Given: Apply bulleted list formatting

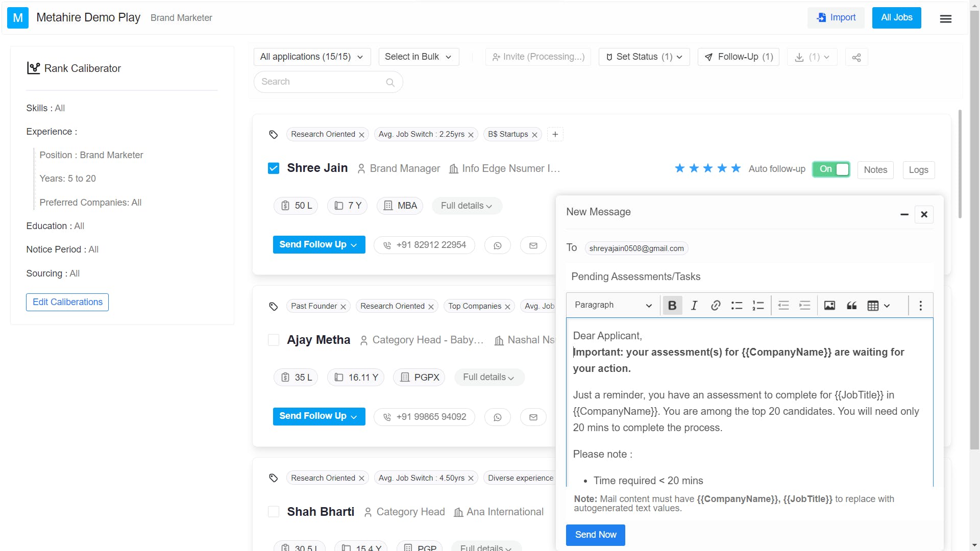Looking at the screenshot, I should [x=737, y=306].
